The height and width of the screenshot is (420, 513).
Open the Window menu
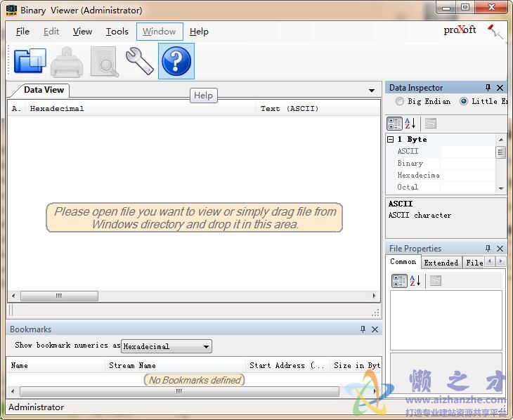tap(160, 32)
